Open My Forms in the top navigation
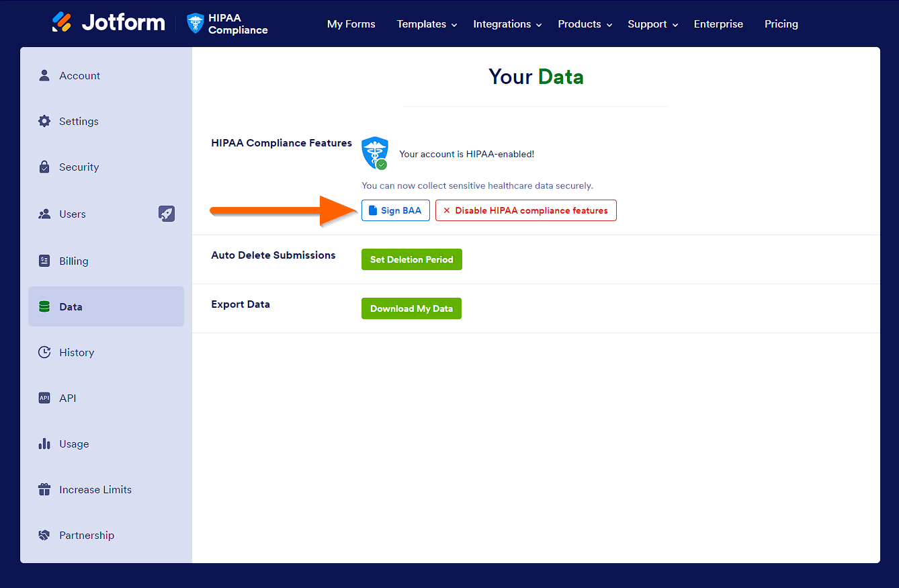Viewport: 899px width, 588px height. [351, 24]
